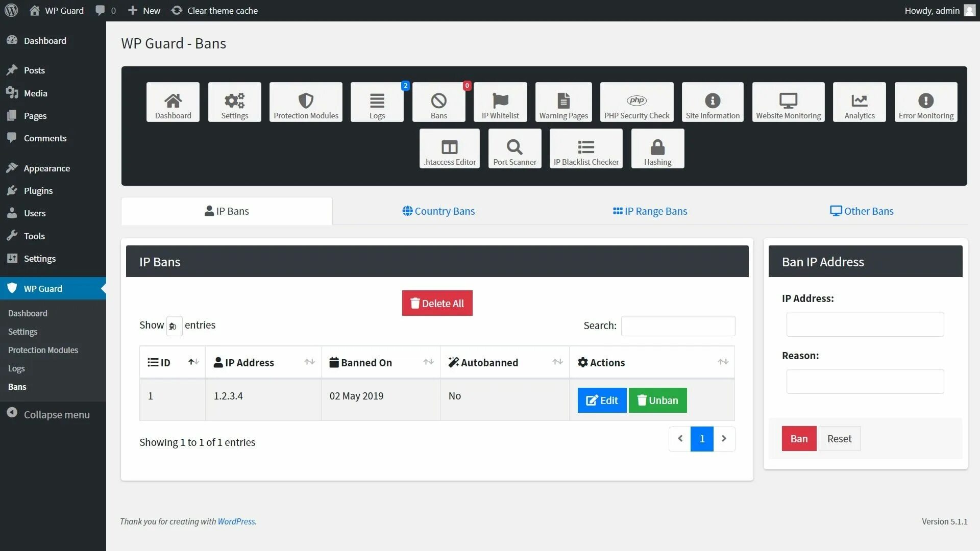Open the Protection Modules panel
Image resolution: width=980 pixels, height=551 pixels.
click(x=306, y=102)
